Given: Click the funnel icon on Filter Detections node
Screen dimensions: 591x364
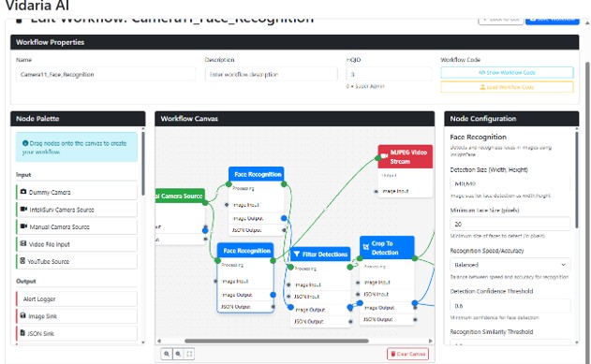Looking at the screenshot, I should [x=297, y=255].
